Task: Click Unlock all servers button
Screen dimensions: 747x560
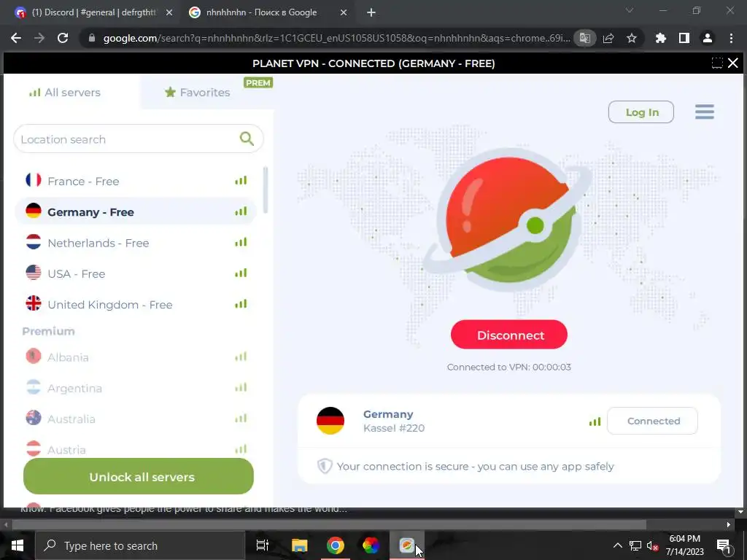Action: [x=139, y=476]
